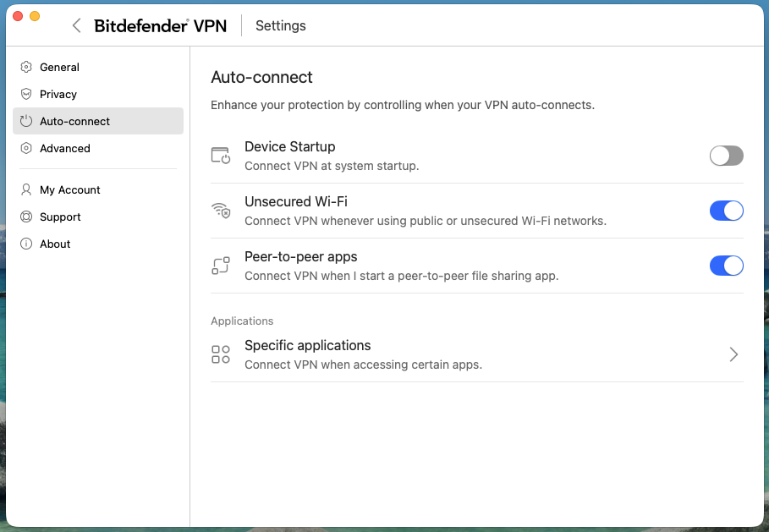The width and height of the screenshot is (769, 532).
Task: Click the Peer-to-peer apps title text
Action: pos(300,257)
